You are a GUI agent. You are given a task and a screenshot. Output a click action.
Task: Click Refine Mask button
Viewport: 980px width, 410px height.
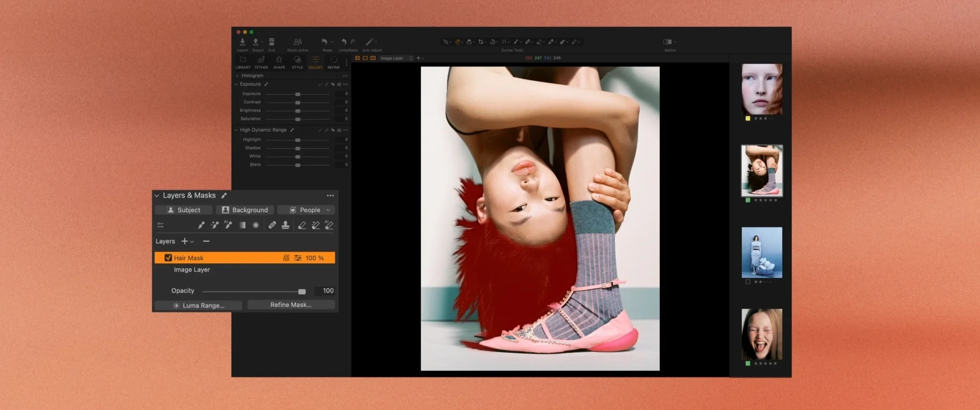pyautogui.click(x=291, y=305)
